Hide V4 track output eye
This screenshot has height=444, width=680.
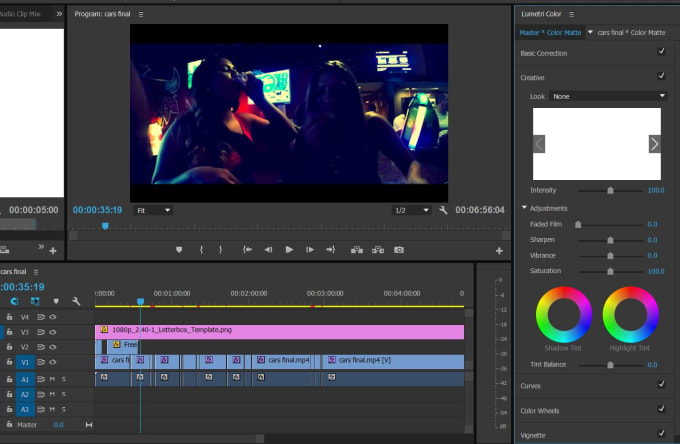pyautogui.click(x=53, y=317)
